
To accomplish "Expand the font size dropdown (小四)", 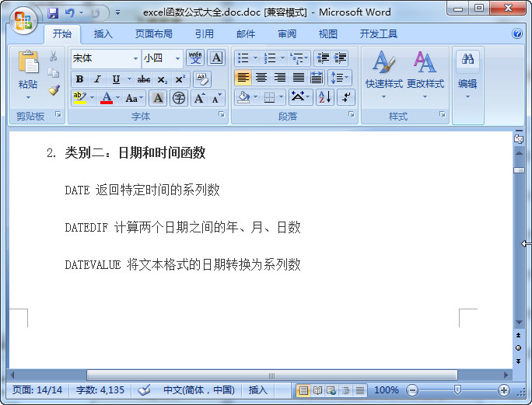I will [177, 58].
